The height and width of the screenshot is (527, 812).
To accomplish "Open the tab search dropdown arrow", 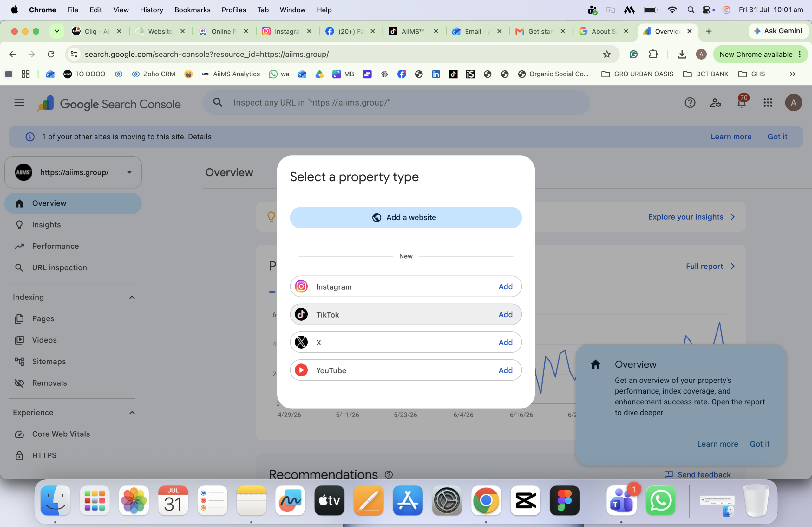I will click(57, 31).
